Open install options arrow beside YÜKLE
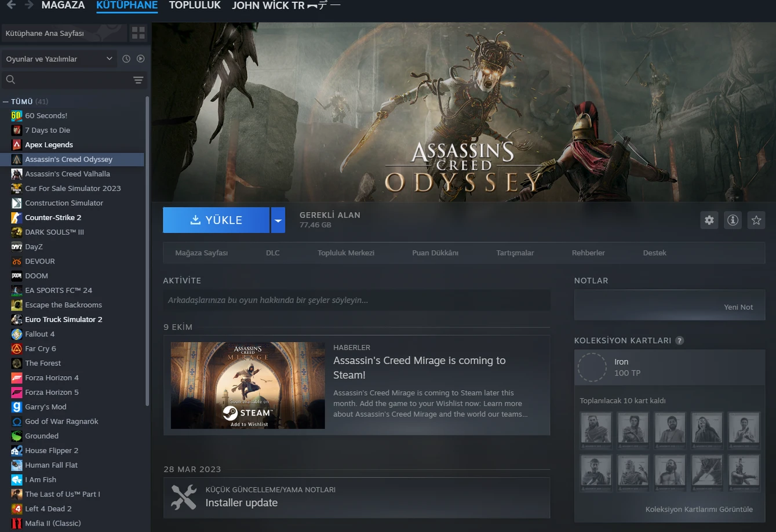The height and width of the screenshot is (532, 776). coord(278,220)
